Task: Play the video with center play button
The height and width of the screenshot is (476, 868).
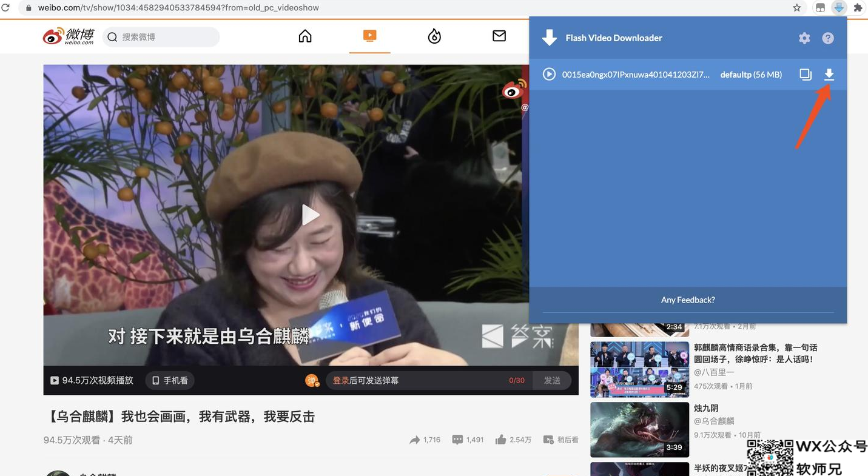Action: click(x=311, y=215)
